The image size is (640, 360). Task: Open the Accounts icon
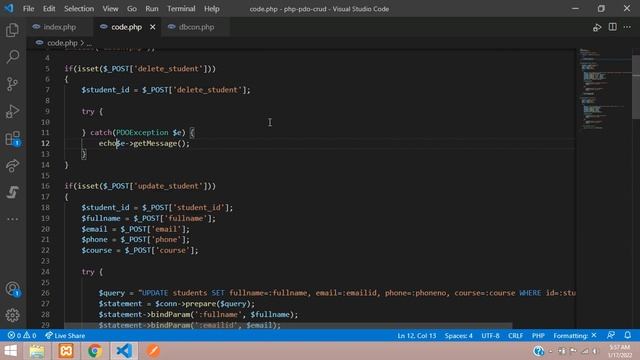[x=13, y=289]
